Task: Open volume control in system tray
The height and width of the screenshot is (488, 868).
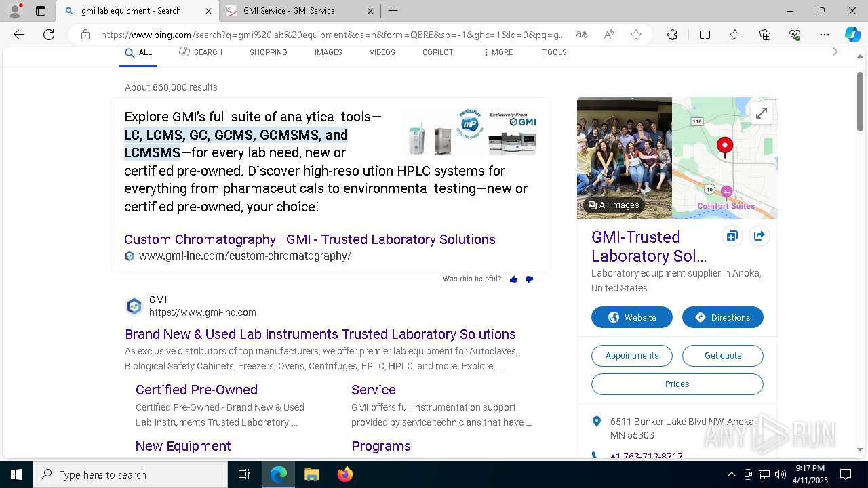Action: (780, 474)
